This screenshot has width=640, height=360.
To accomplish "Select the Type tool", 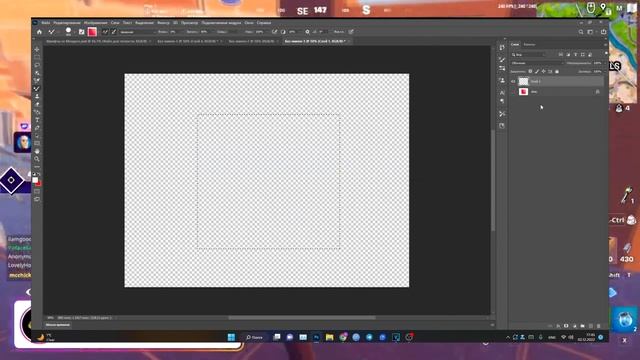I will coord(37,120).
